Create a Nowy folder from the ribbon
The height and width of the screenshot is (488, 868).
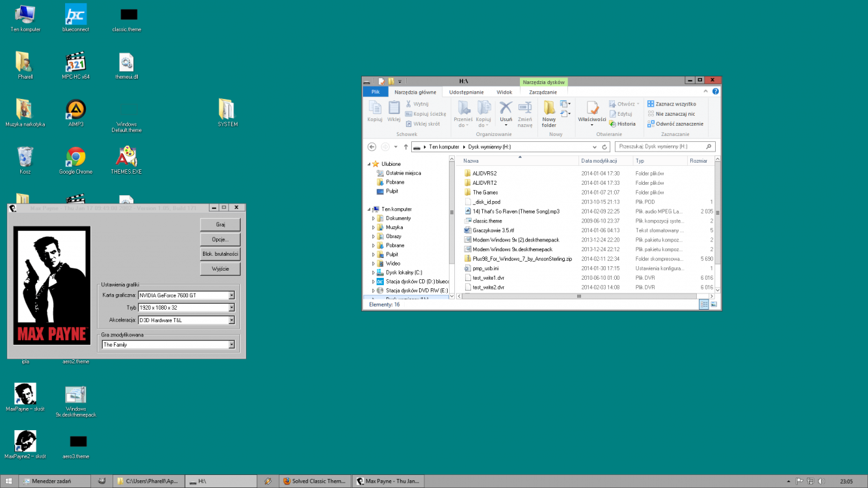[549, 114]
